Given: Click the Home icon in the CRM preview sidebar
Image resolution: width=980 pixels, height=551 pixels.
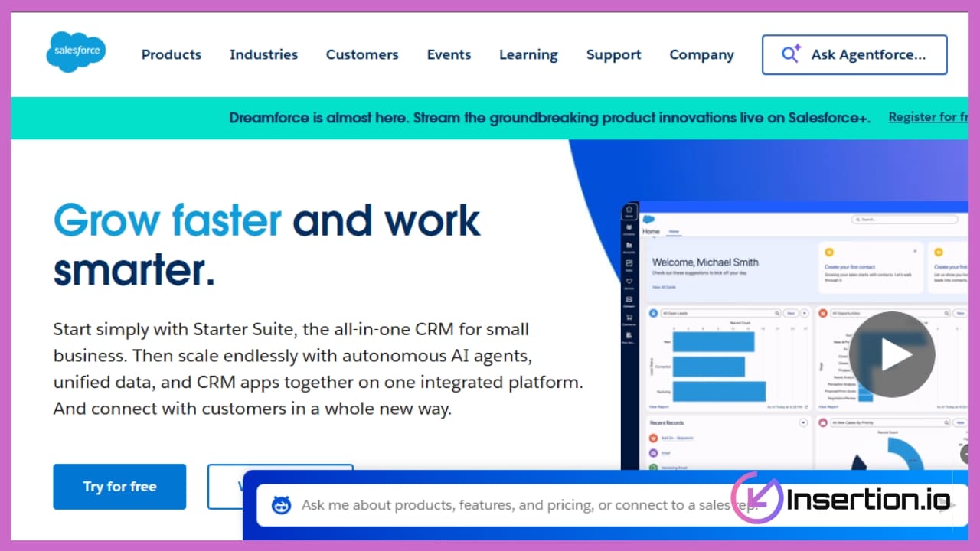Looking at the screenshot, I should pyautogui.click(x=629, y=211).
